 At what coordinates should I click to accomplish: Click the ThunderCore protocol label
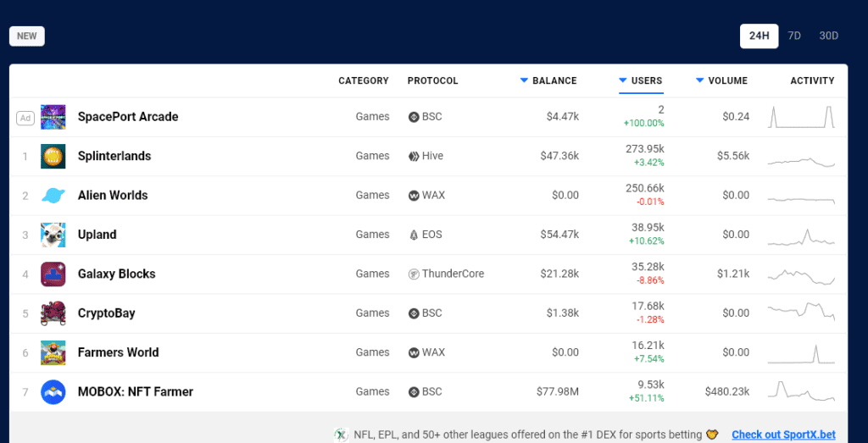click(x=453, y=274)
